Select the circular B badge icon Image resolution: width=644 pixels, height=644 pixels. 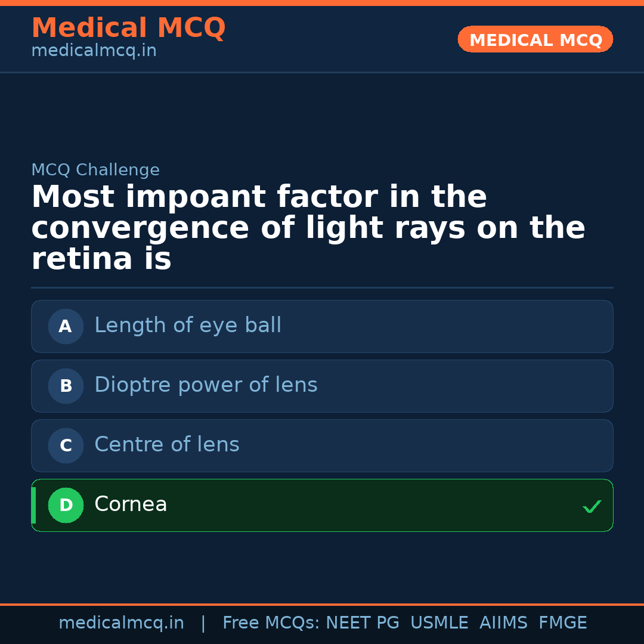pyautogui.click(x=66, y=386)
